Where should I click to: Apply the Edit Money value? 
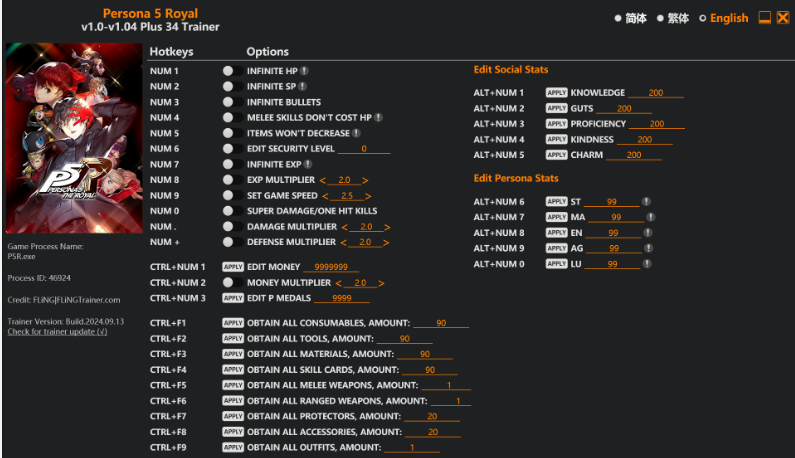(x=233, y=267)
